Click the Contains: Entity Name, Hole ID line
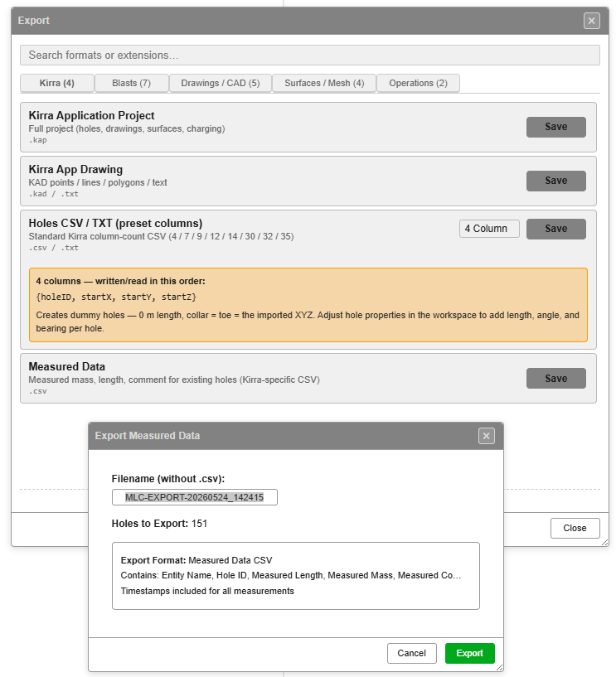This screenshot has width=616, height=677. pyautogui.click(x=291, y=576)
